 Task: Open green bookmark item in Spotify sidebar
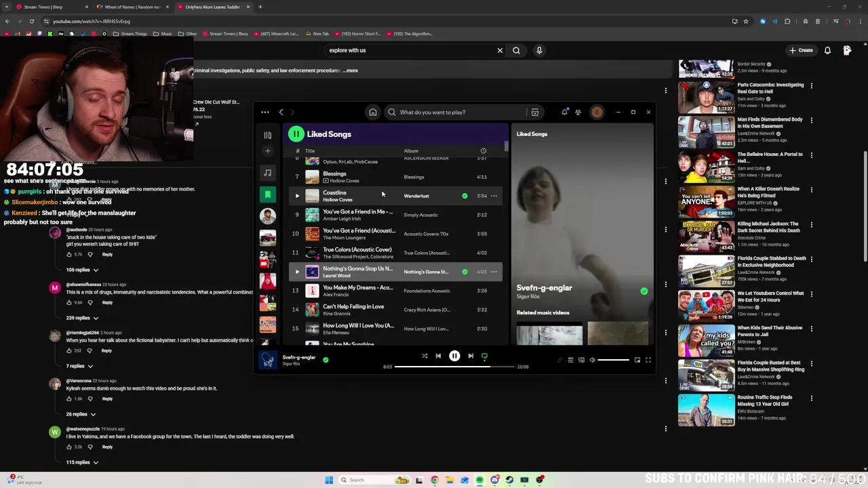[267, 195]
